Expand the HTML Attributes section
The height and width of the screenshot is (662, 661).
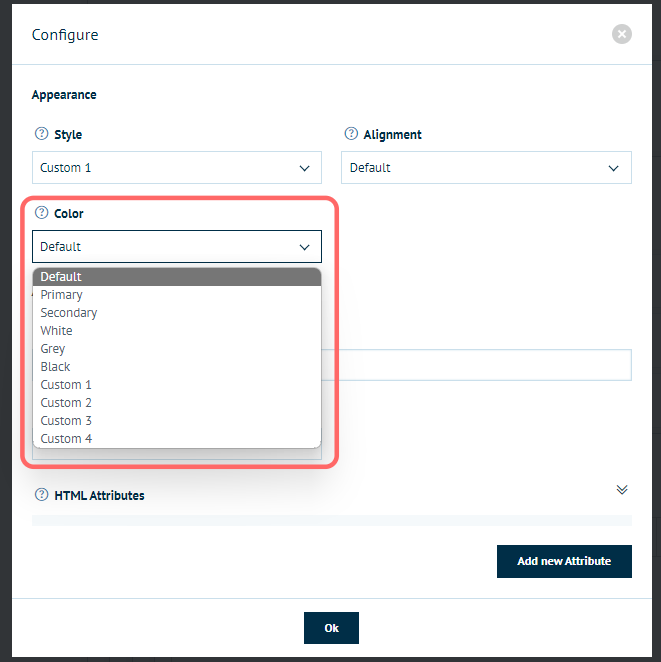pyautogui.click(x=621, y=490)
